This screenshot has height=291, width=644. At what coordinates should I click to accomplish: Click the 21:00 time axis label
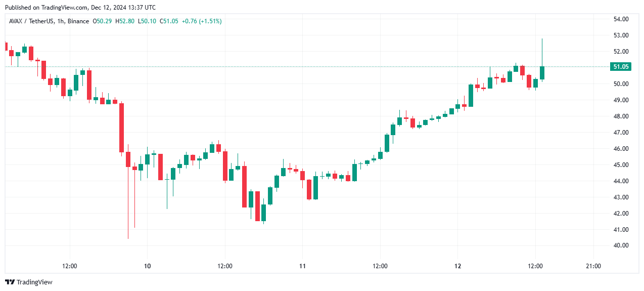pos(593,266)
